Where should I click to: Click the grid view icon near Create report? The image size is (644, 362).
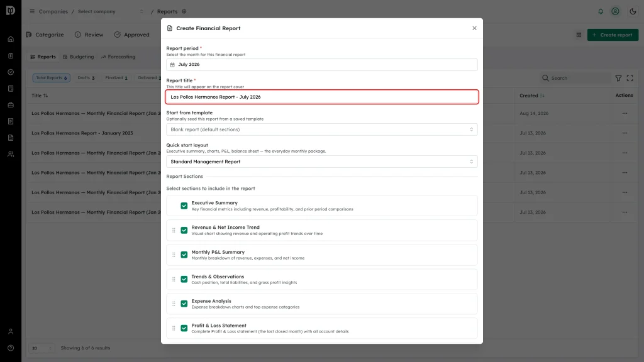pyautogui.click(x=579, y=35)
